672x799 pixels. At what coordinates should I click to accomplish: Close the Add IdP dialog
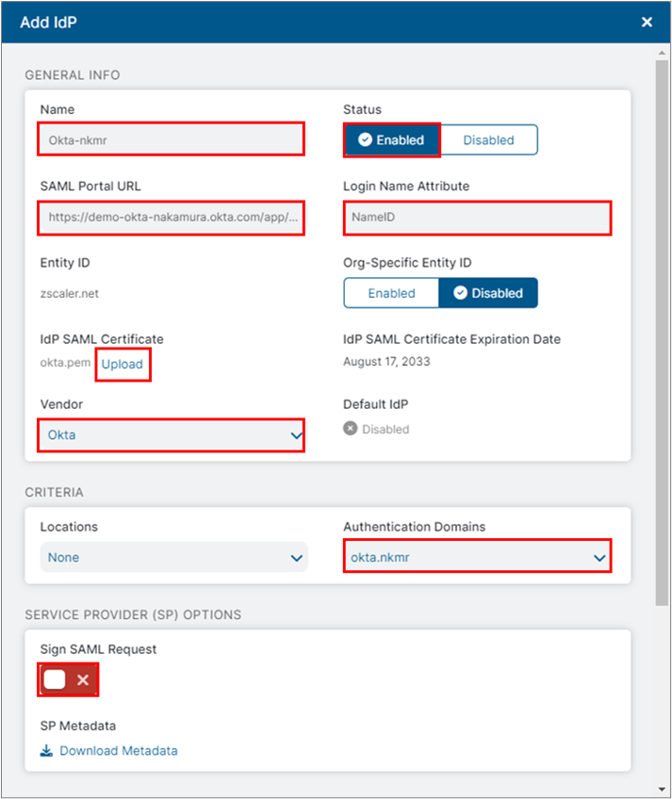coord(647,22)
